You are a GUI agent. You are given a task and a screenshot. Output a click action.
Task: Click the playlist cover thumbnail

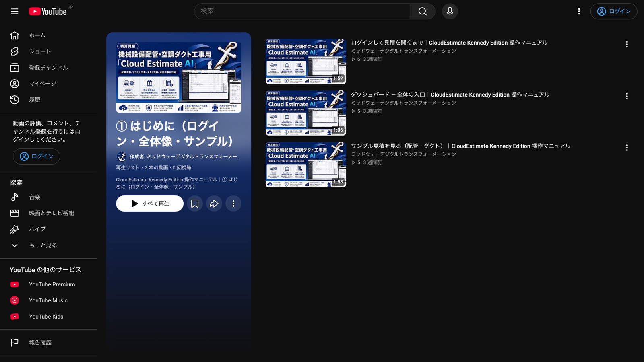click(x=179, y=77)
